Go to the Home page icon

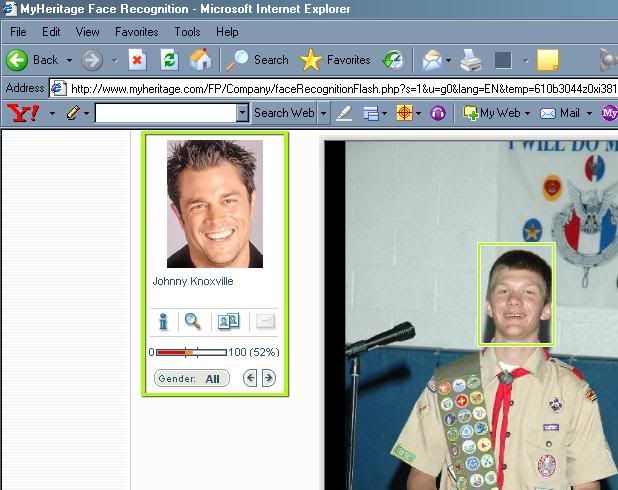pos(200,60)
